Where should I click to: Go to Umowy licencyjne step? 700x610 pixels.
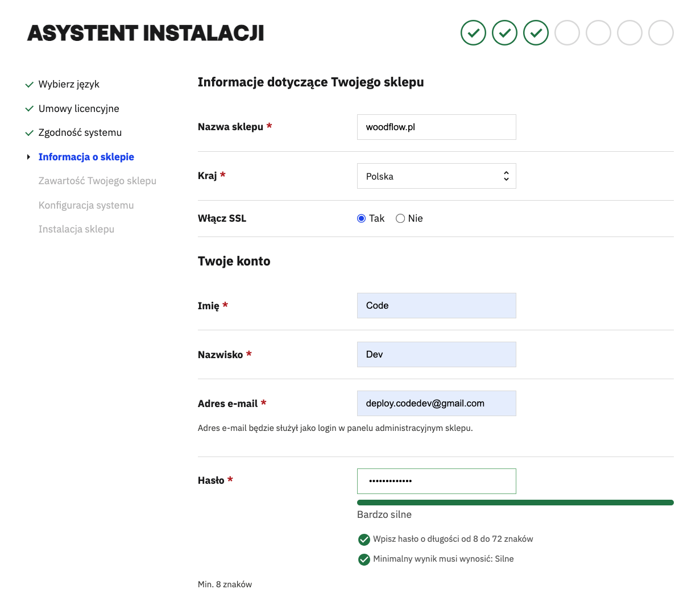pos(79,109)
